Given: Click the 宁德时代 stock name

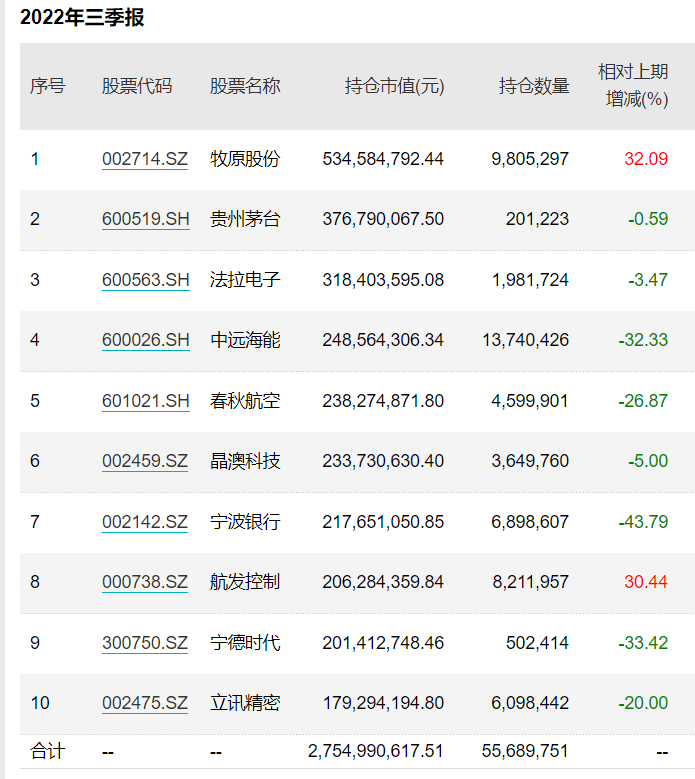Looking at the screenshot, I should tap(245, 643).
